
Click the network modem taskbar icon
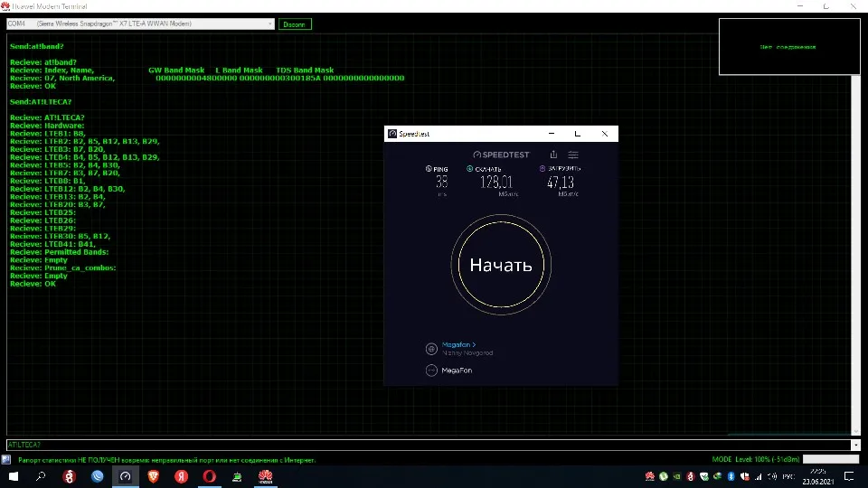(x=237, y=476)
